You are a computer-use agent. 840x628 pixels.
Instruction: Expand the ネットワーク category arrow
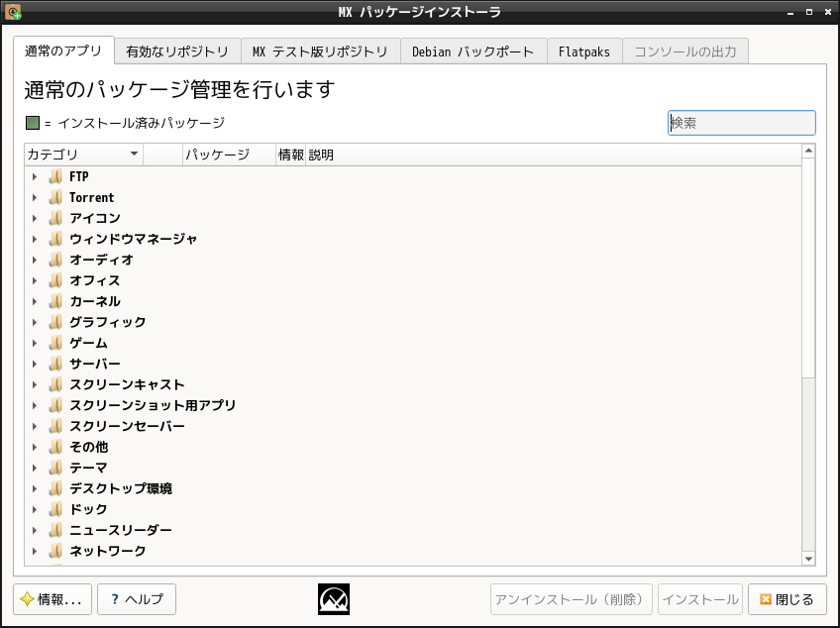pyautogui.click(x=35, y=551)
